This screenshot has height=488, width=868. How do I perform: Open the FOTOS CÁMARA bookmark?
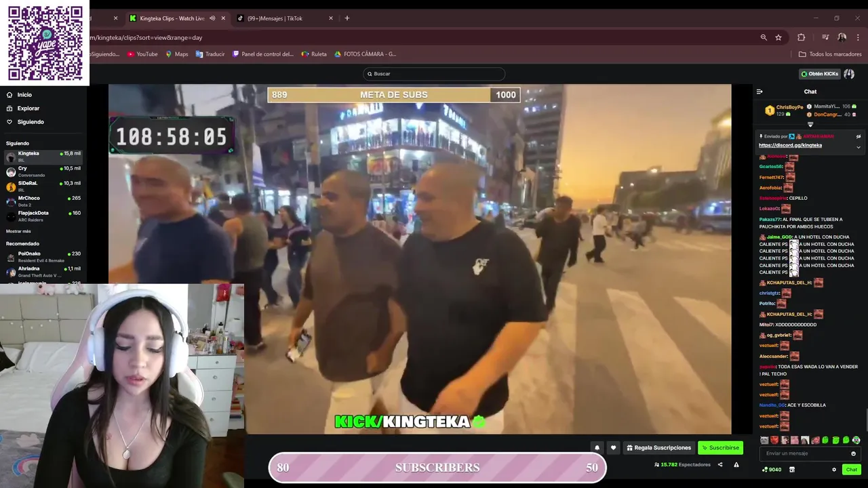click(366, 54)
